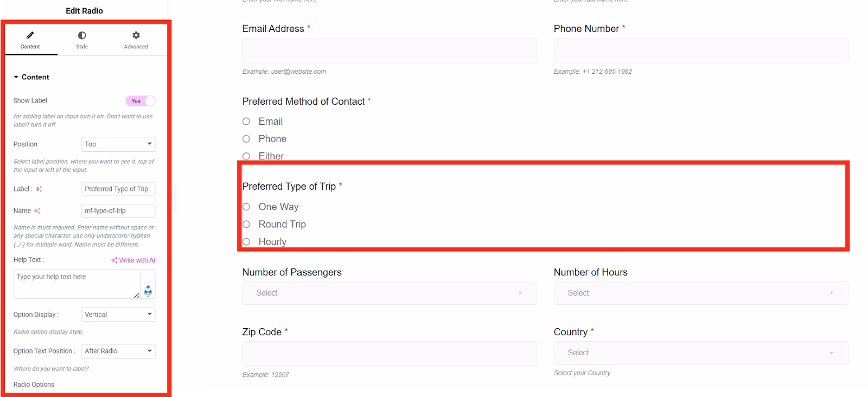Open the Position dropdown
The width and height of the screenshot is (868, 397).
coord(118,144)
